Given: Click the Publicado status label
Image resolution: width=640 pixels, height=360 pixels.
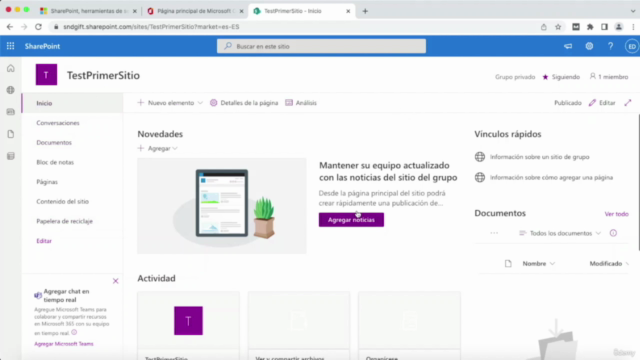Looking at the screenshot, I should pyautogui.click(x=567, y=103).
